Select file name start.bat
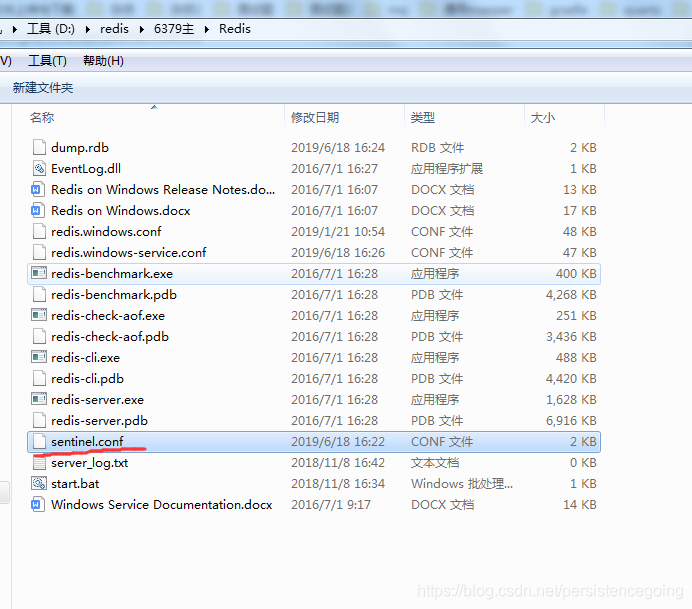 point(75,484)
